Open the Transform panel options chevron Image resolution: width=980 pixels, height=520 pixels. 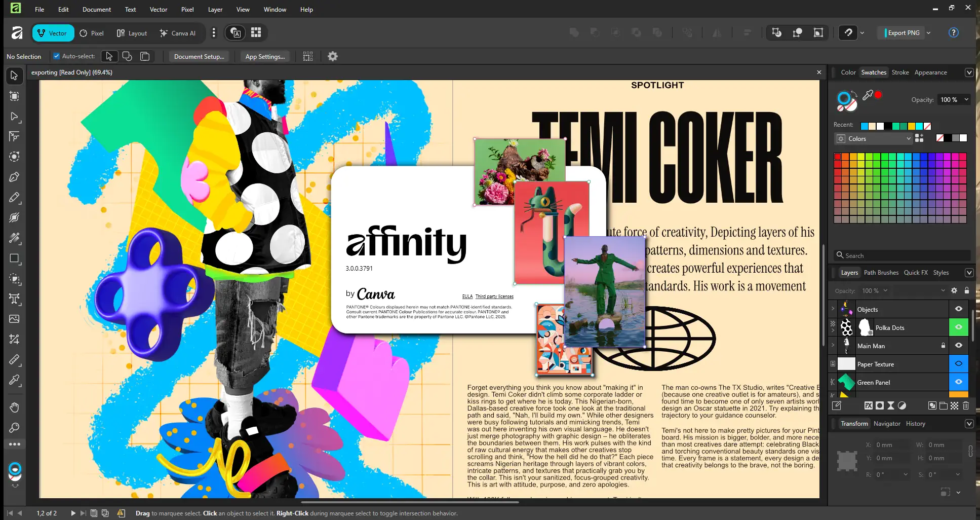969,424
